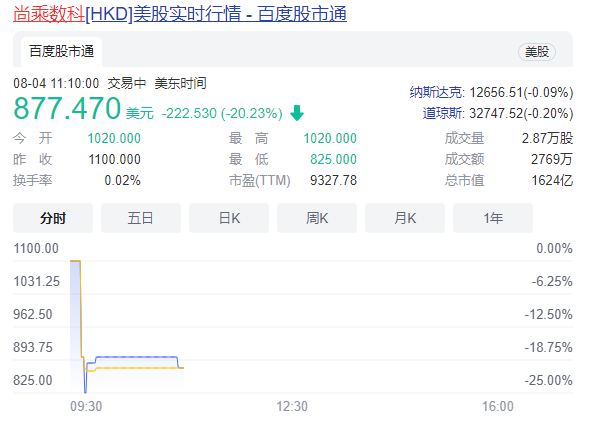Switch chart to 1年 view

tap(493, 218)
